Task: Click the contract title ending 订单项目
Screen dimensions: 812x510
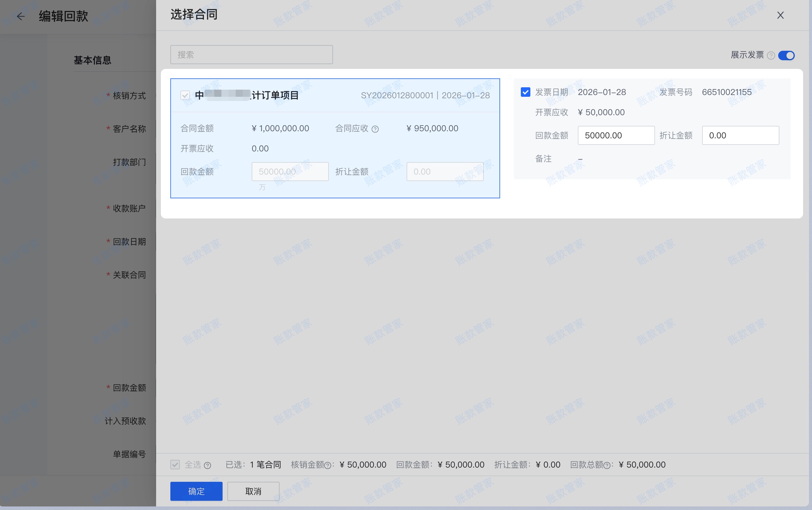Action: coord(247,95)
